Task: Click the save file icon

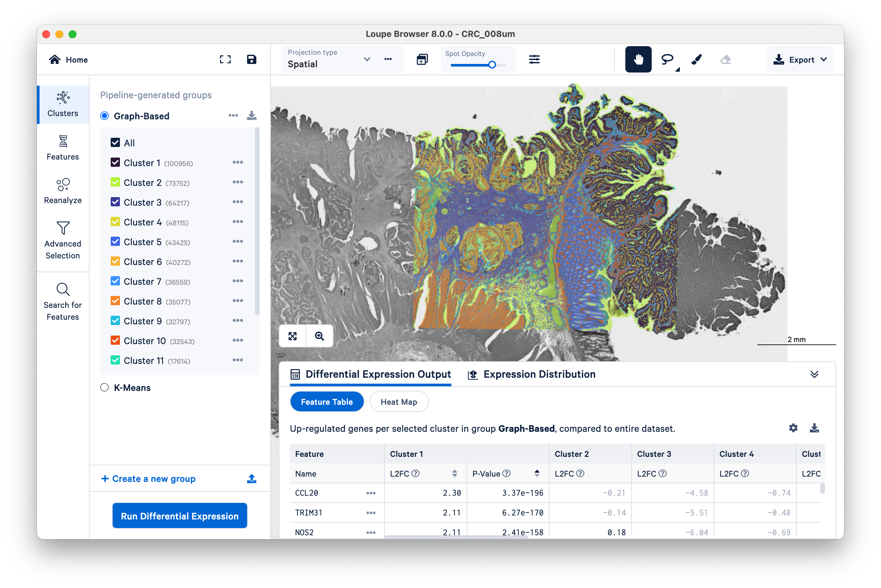Action: pos(252,59)
